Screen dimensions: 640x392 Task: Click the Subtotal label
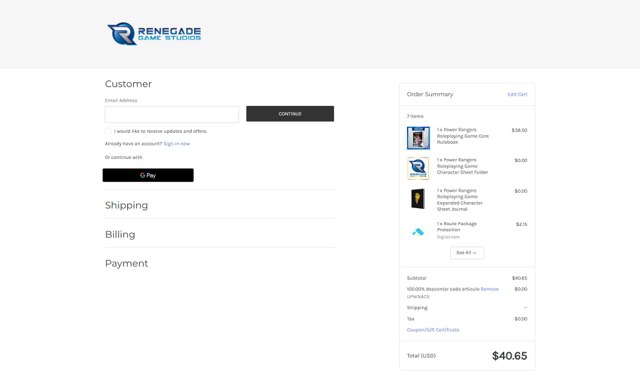[416, 278]
